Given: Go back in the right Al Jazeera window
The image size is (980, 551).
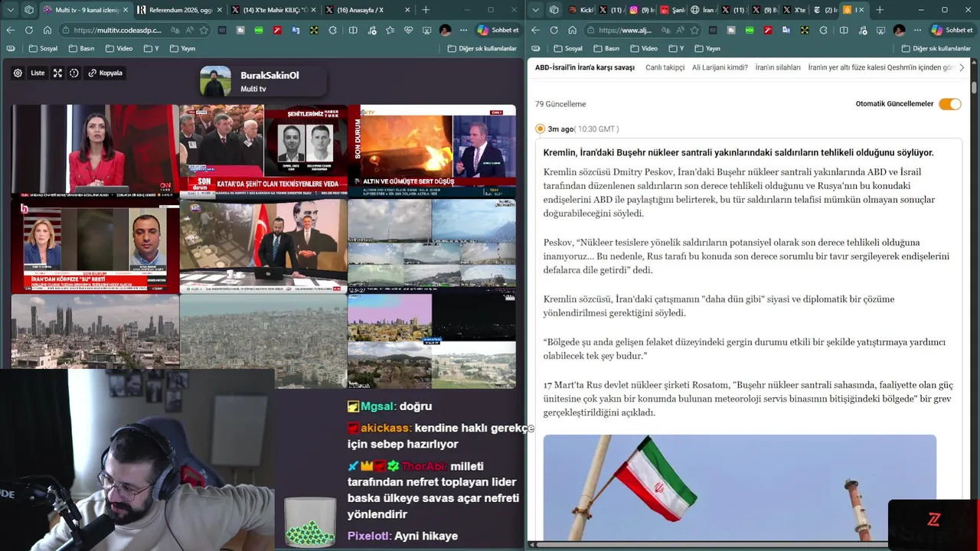Looking at the screenshot, I should tap(535, 30).
